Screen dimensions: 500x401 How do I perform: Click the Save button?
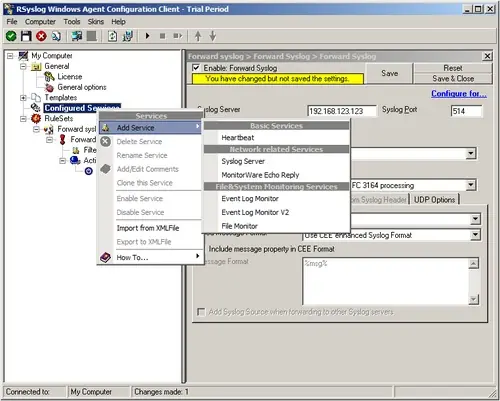pyautogui.click(x=389, y=73)
